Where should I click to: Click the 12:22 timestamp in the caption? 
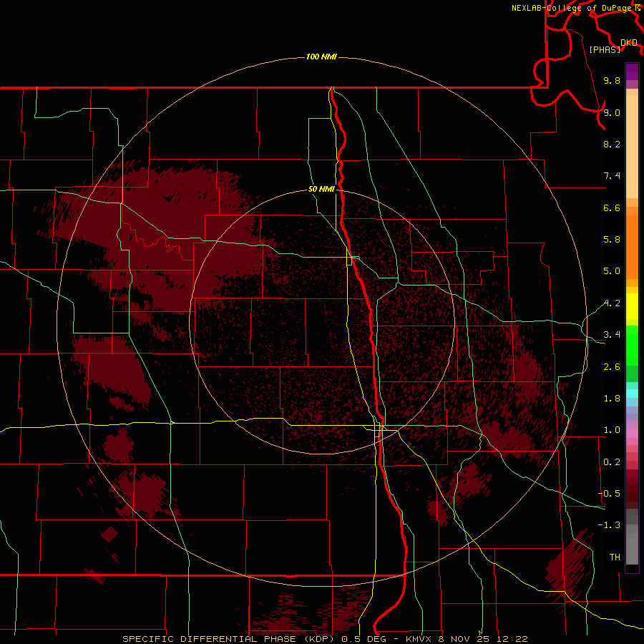(x=512, y=639)
